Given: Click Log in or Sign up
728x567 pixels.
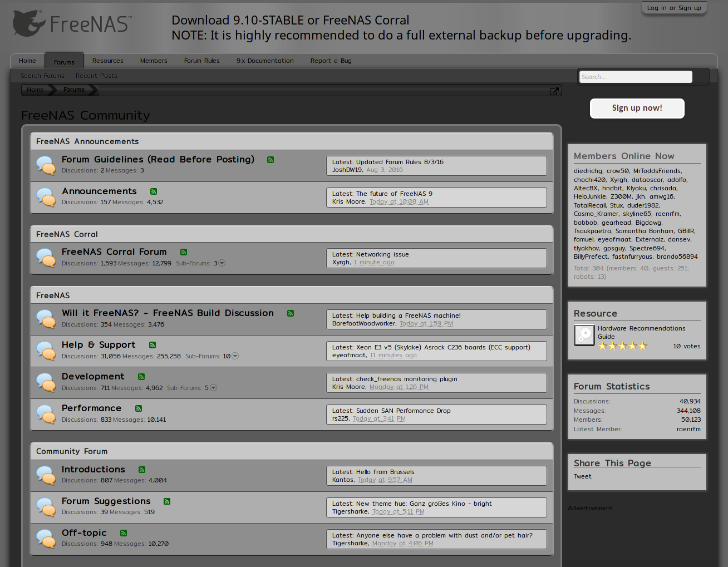Looking at the screenshot, I should pyautogui.click(x=674, y=8).
